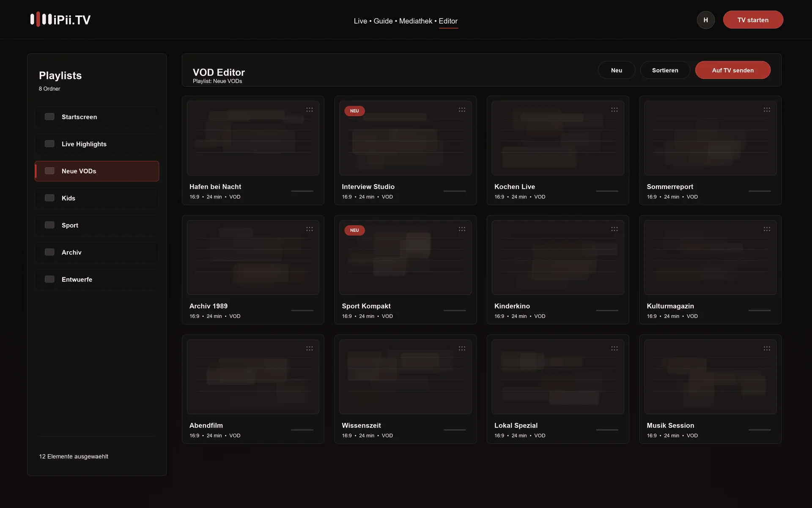Open the Kochen Live thumbnail

(558, 138)
